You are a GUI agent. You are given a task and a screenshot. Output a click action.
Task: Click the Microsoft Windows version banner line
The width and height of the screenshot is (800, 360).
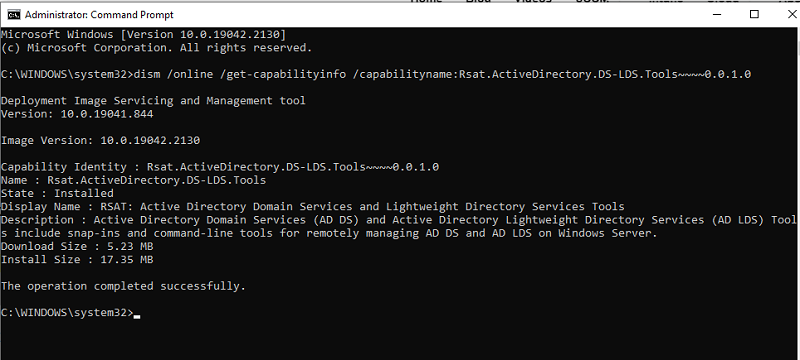point(144,35)
